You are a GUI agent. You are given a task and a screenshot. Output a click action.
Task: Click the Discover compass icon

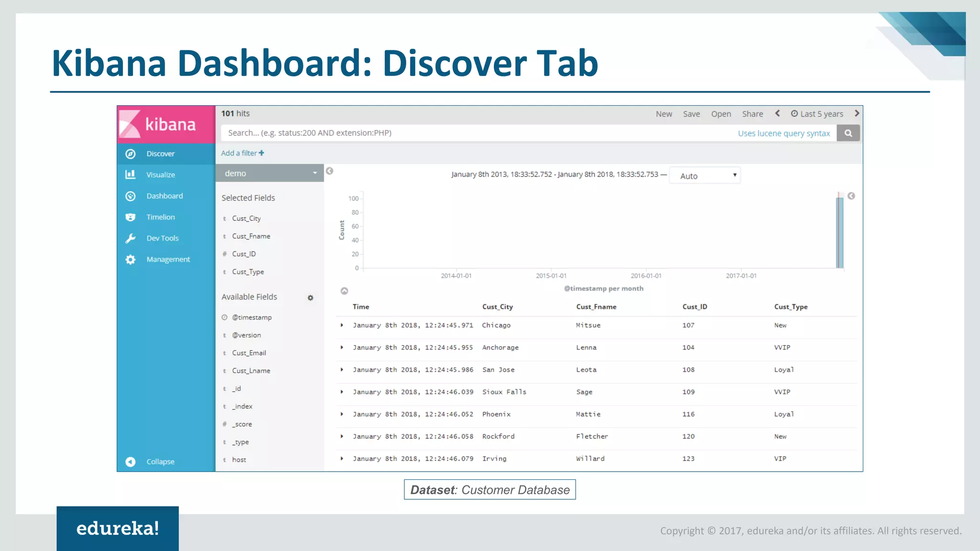130,154
